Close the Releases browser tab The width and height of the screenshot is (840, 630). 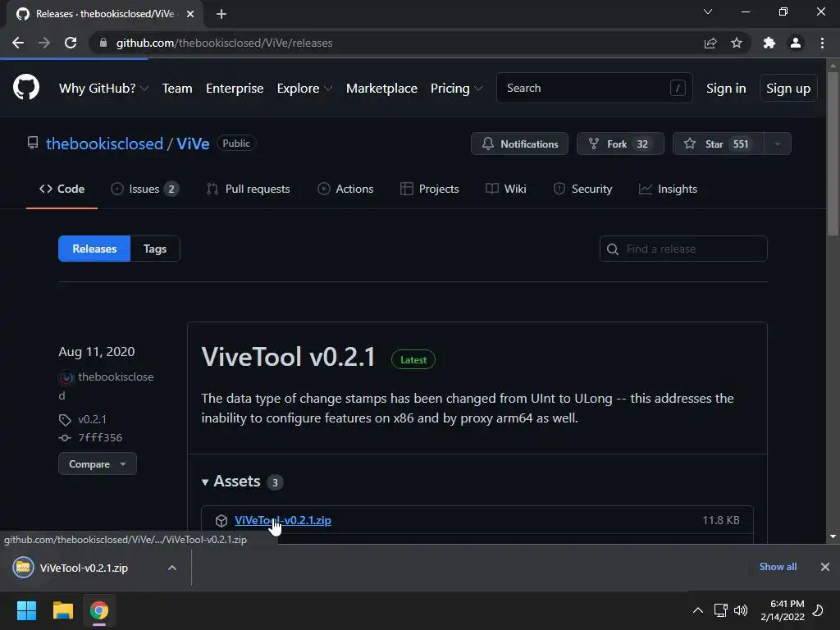pyautogui.click(x=190, y=14)
